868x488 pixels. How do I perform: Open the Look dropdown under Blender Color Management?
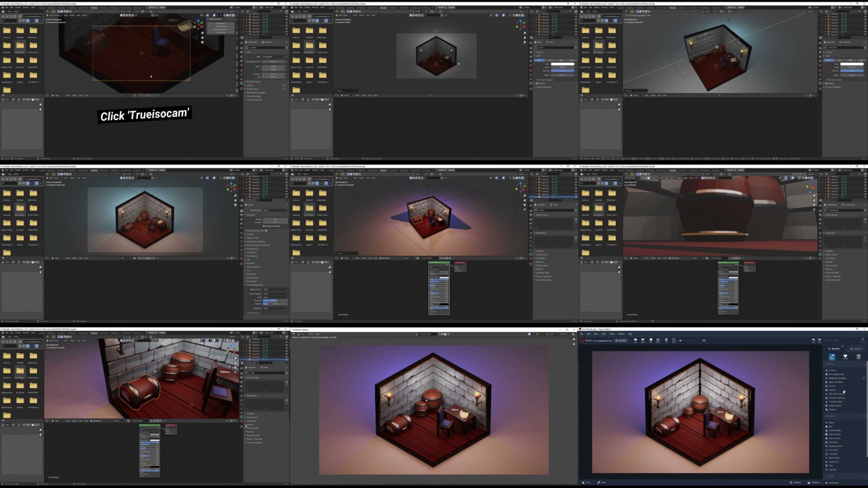pyautogui.click(x=275, y=297)
